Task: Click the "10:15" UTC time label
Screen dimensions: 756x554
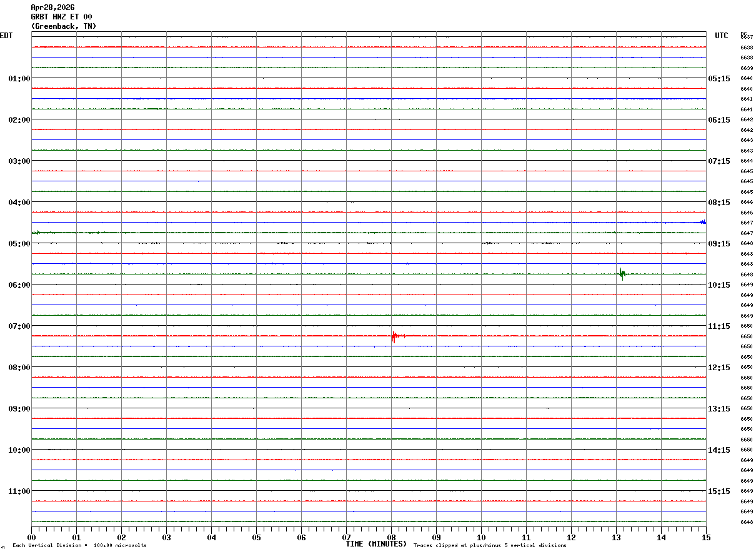Action: pyautogui.click(x=719, y=285)
